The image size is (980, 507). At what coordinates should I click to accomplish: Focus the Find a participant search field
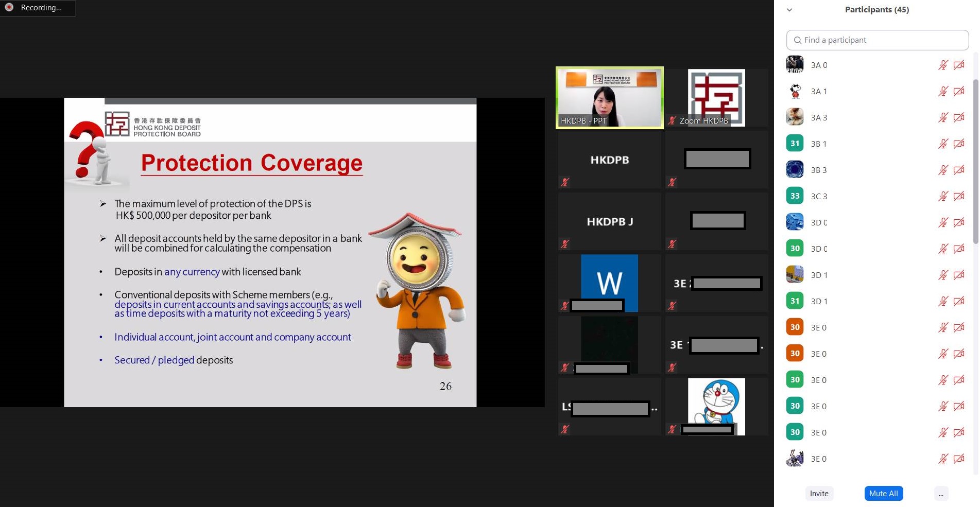(877, 40)
